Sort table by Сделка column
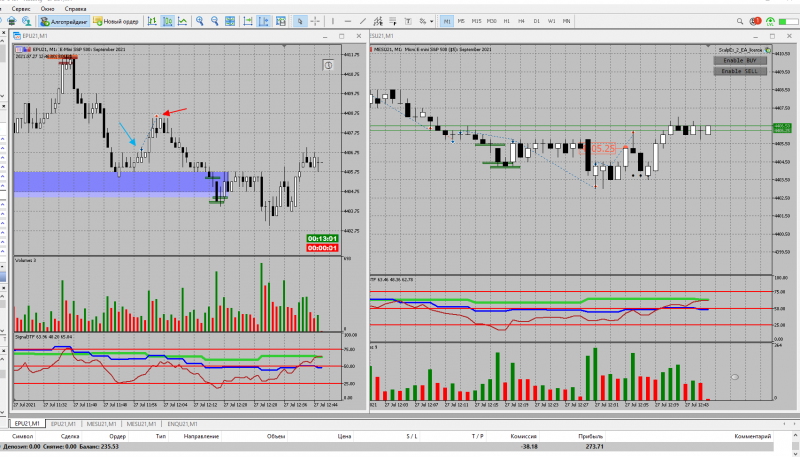800x457 pixels. (70, 437)
